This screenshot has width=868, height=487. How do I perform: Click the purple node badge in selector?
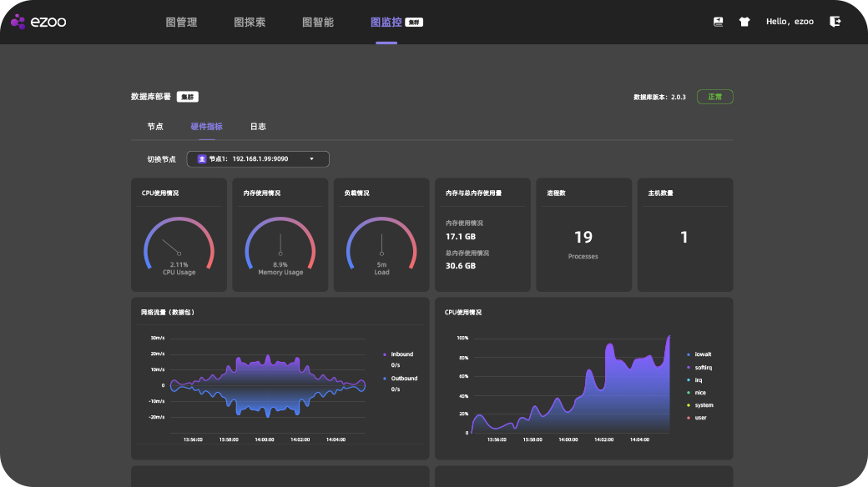[x=202, y=158]
